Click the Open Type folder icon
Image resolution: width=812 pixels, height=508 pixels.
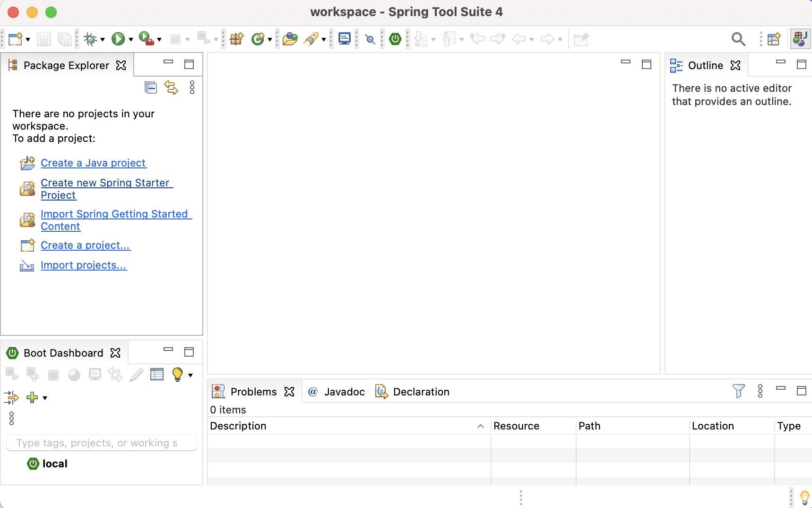pos(290,39)
